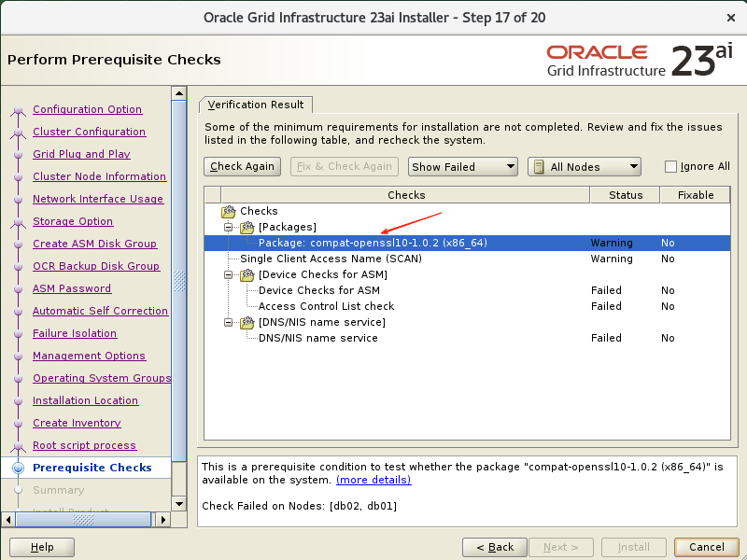Click the Root script process step marker
This screenshot has height=560, width=747.
(x=18, y=446)
